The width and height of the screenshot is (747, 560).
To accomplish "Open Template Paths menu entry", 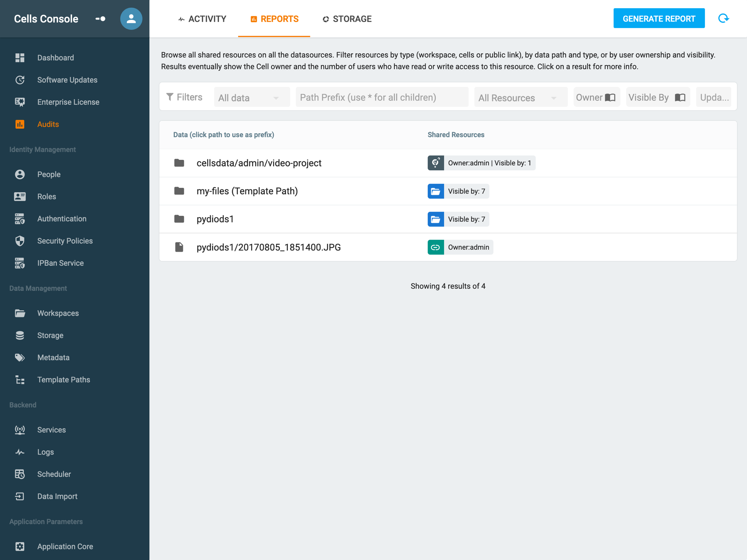I will click(75, 380).
